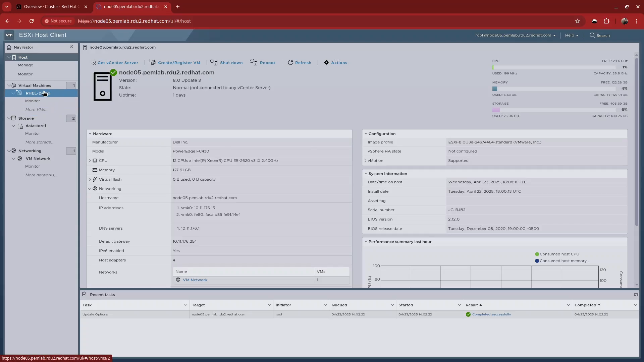Image resolution: width=644 pixels, height=362 pixels.
Task: Open the Help dropdown
Action: 571,35
